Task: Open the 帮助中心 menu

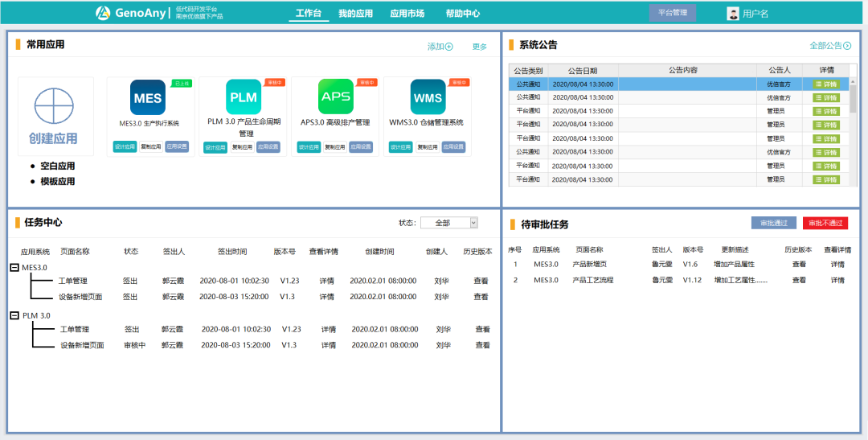Action: tap(463, 14)
